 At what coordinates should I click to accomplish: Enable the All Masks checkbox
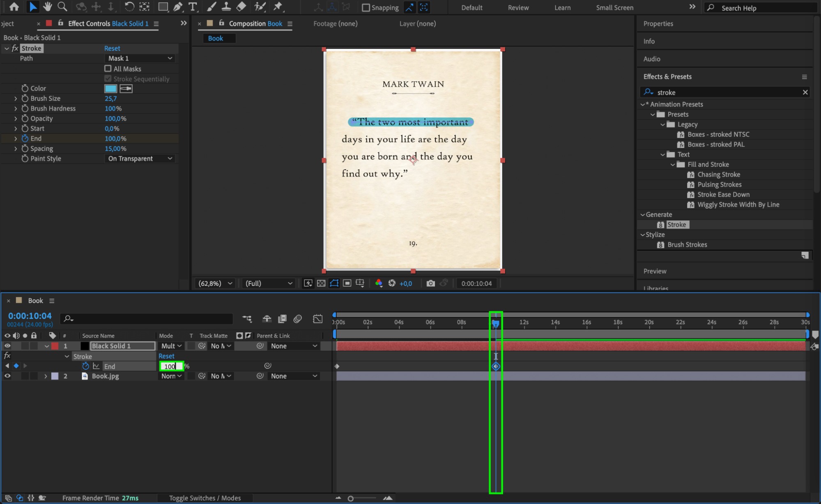[x=108, y=69]
